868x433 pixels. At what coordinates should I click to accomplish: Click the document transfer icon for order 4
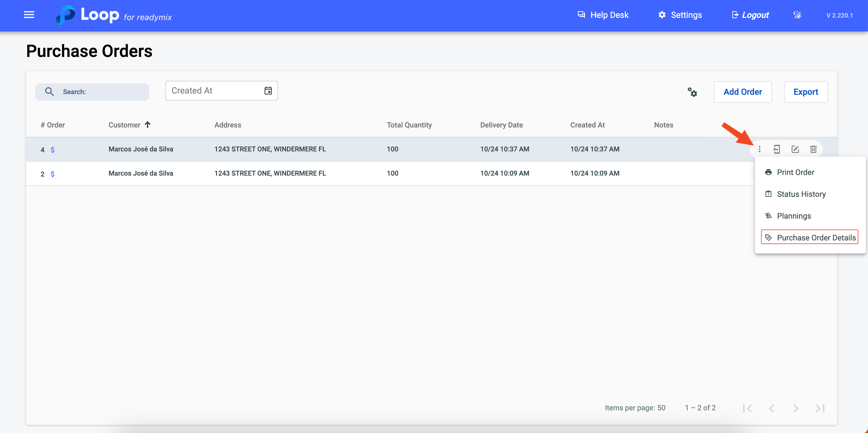pyautogui.click(x=777, y=149)
